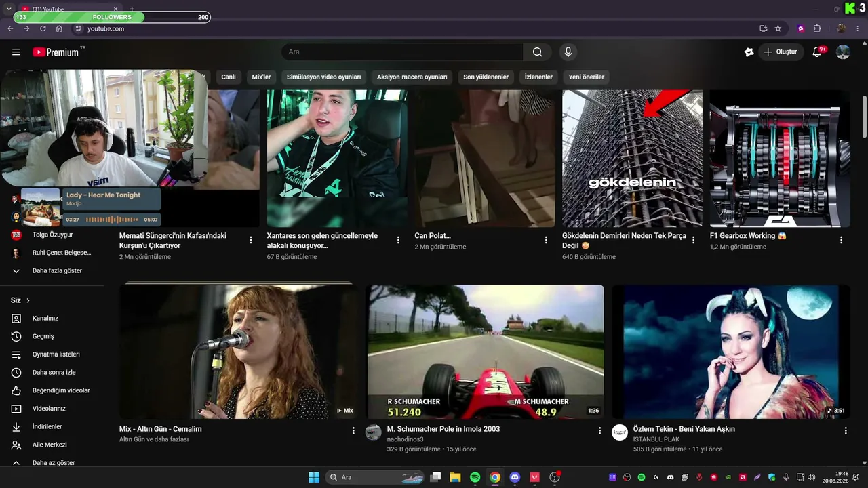The width and height of the screenshot is (868, 488).
Task: Open the notifications bell
Action: tap(818, 52)
